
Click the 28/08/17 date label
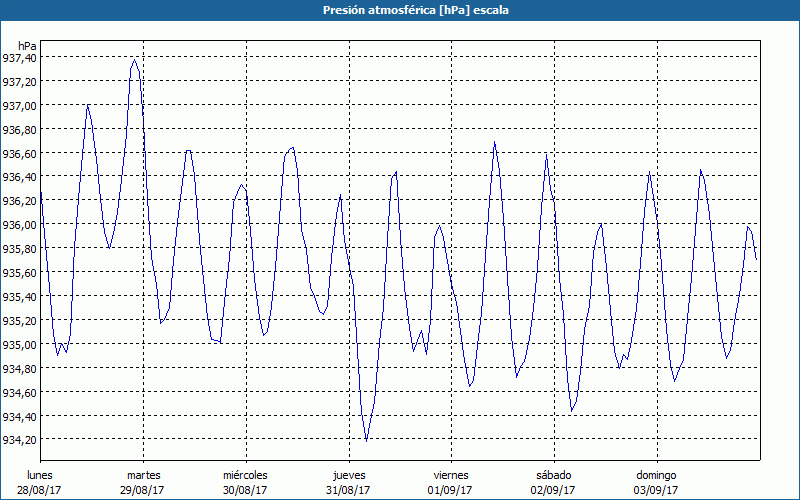click(40, 490)
